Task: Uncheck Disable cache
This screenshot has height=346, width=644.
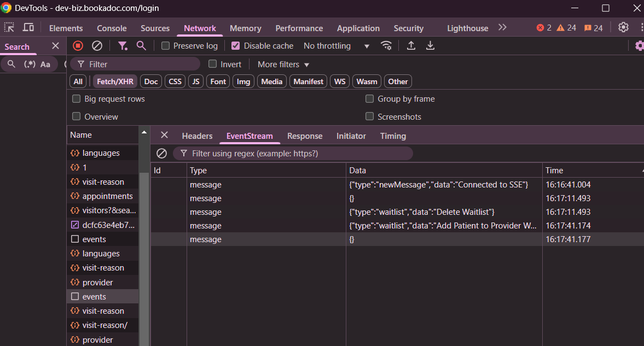Action: (235, 46)
